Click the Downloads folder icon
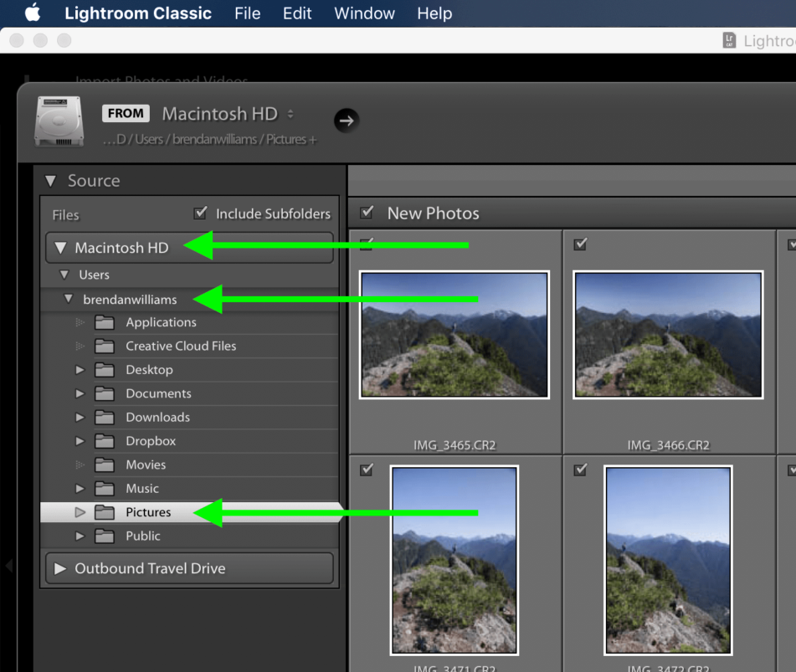This screenshot has height=672, width=796. pos(104,417)
